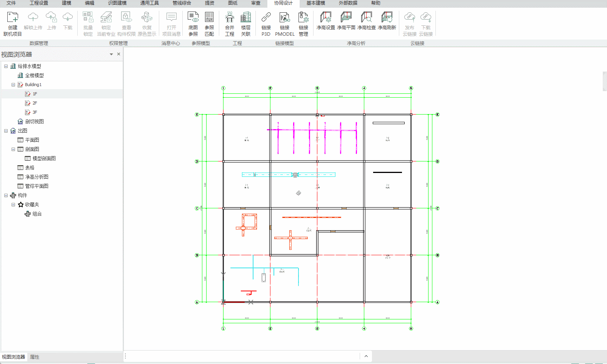Open the 编辑 ribbon tab

[90, 3]
